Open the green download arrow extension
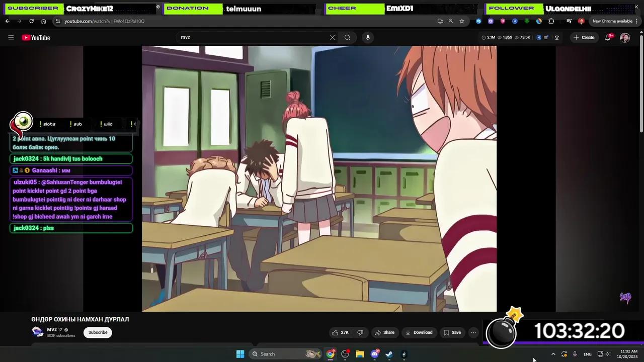The height and width of the screenshot is (362, 644). tap(527, 21)
